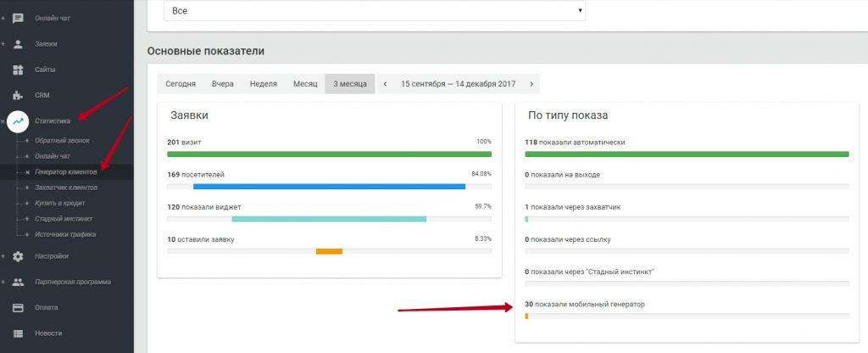Image resolution: width=868 pixels, height=353 pixels.
Task: Open Партнерская программа in the sidebar
Action: [73, 282]
